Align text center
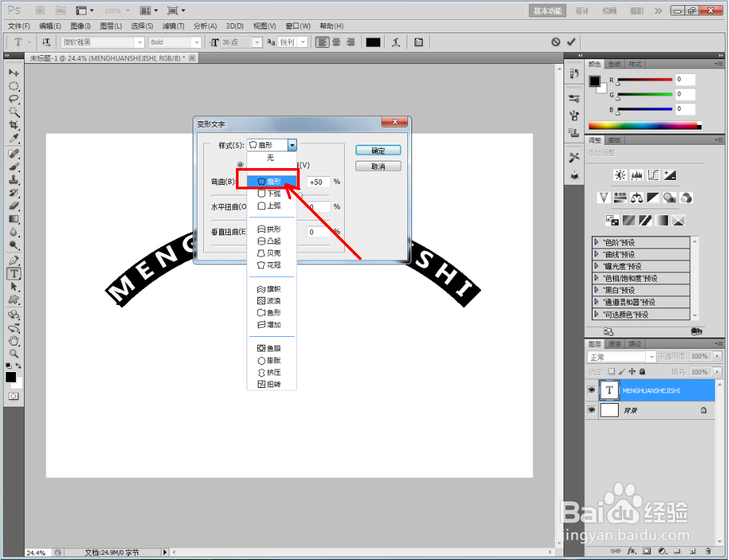Image resolution: width=729 pixels, height=560 pixels. (336, 43)
